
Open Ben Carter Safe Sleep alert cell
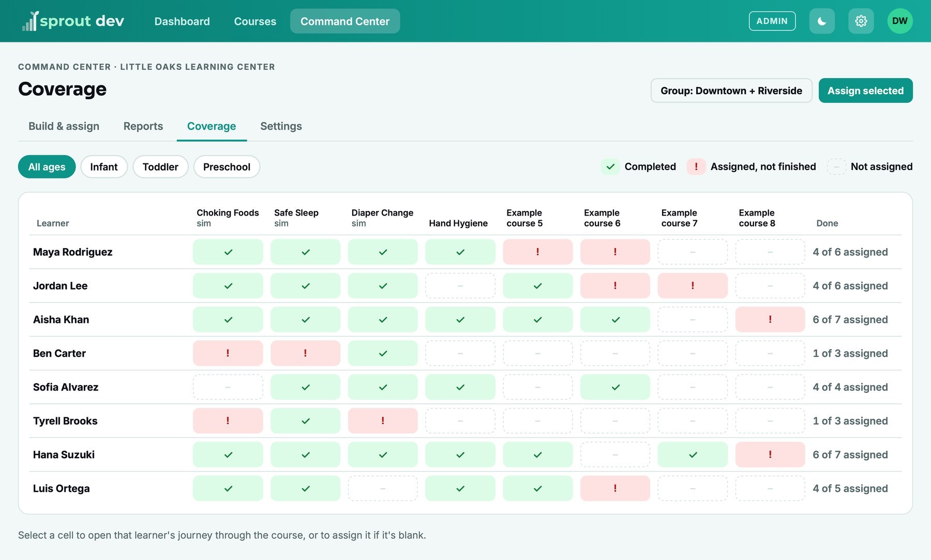point(305,353)
